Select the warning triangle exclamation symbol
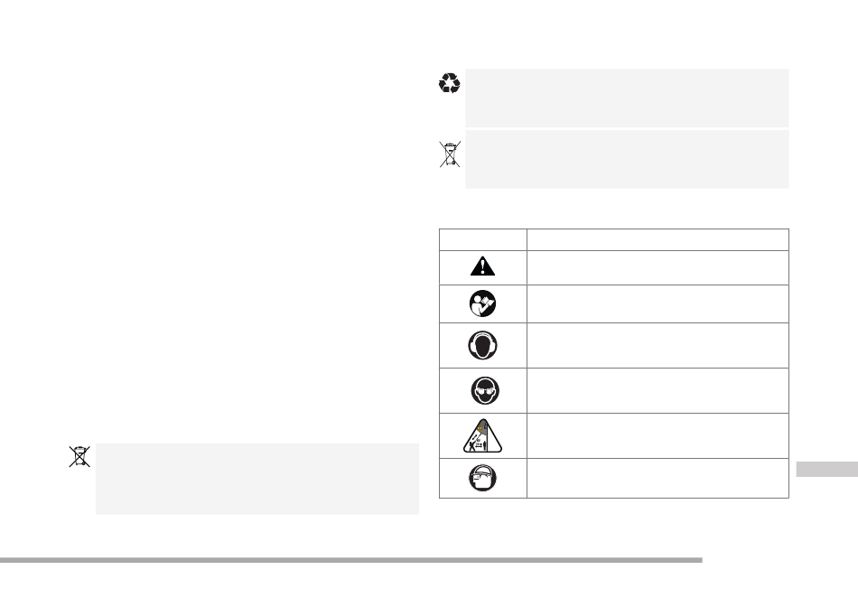Viewport: 858px width, 616px height. click(482, 266)
